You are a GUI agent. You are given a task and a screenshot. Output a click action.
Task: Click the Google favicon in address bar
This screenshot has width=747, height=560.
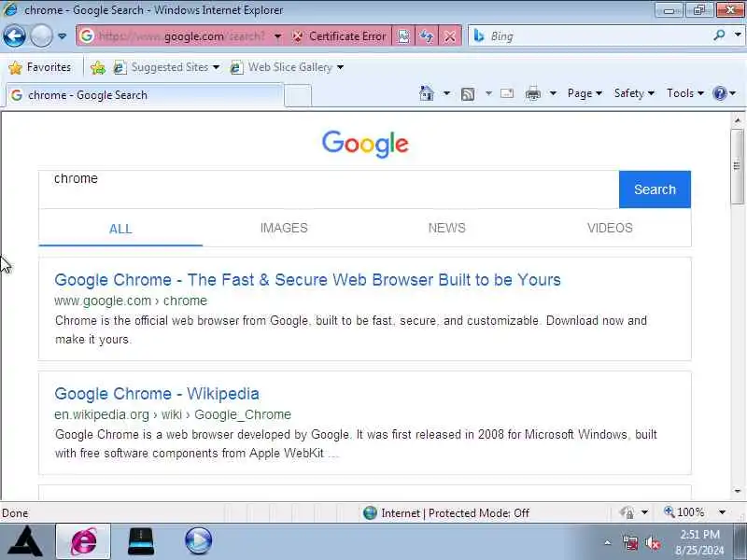[86, 35]
